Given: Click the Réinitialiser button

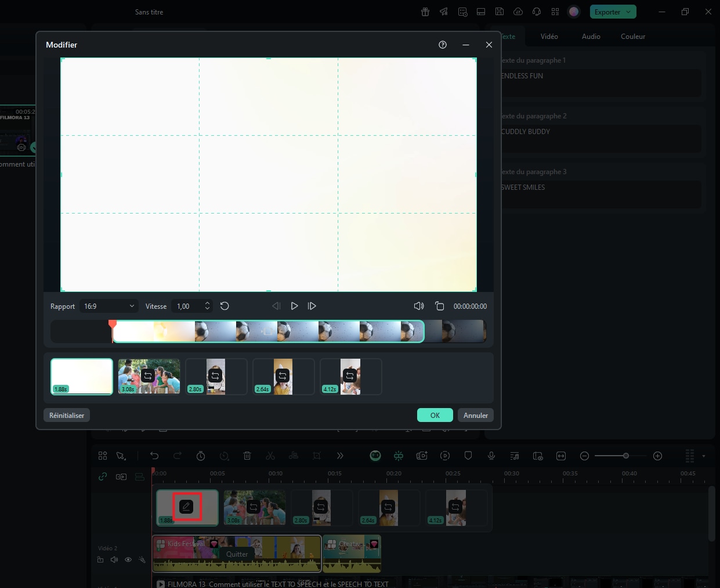Looking at the screenshot, I should pos(67,415).
